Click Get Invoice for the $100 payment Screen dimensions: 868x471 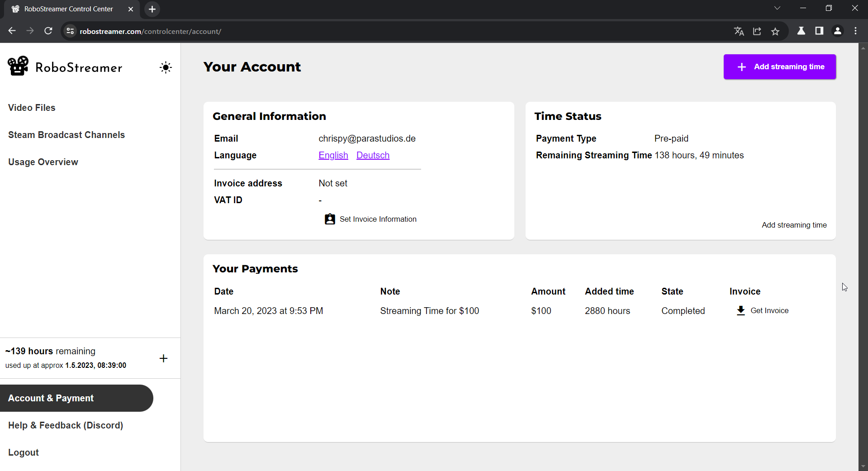click(763, 310)
